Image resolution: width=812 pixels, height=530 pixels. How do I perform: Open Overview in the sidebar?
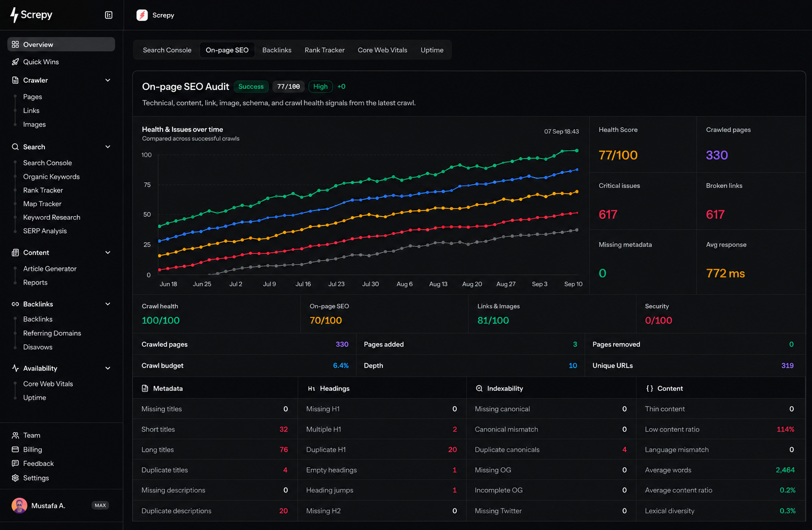click(61, 44)
